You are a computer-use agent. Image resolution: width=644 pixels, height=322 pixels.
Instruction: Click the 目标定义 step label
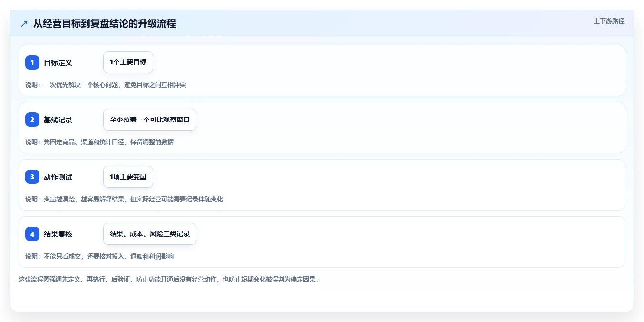[58, 62]
